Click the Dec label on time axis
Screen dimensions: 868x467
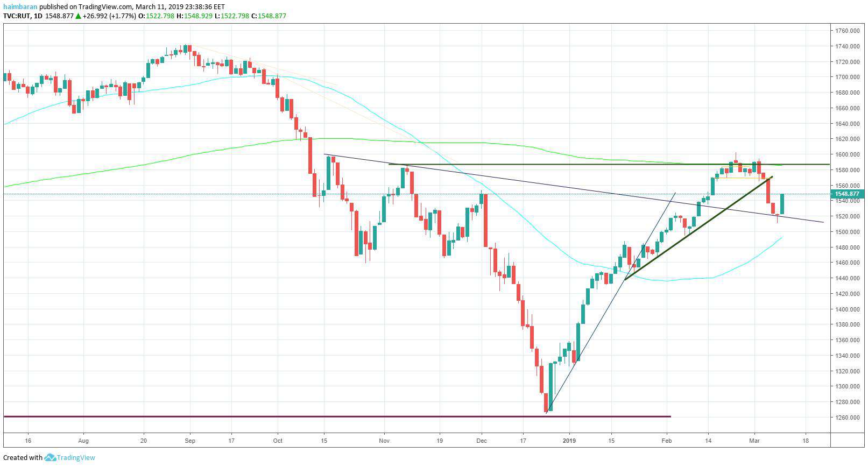482,440
